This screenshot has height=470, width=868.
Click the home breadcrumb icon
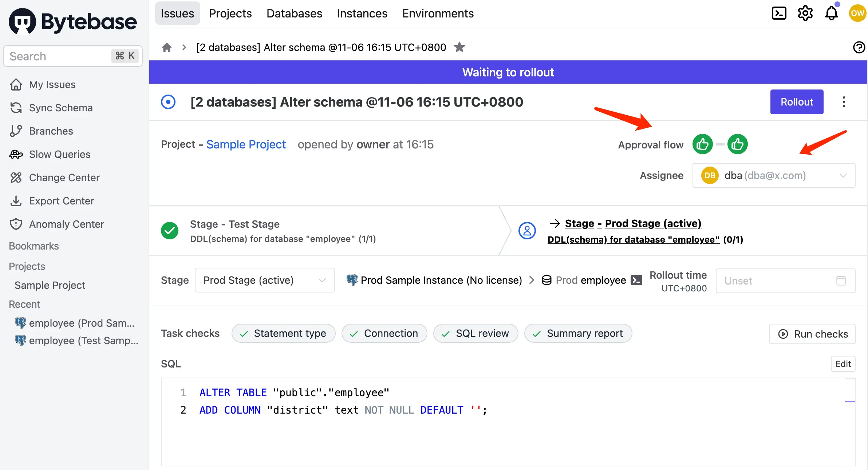167,47
